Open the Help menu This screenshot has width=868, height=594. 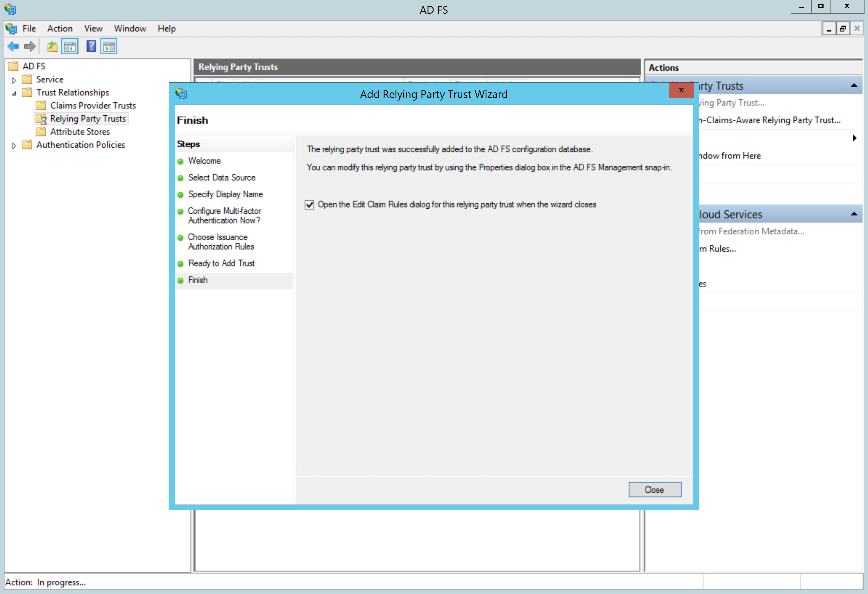pos(167,28)
